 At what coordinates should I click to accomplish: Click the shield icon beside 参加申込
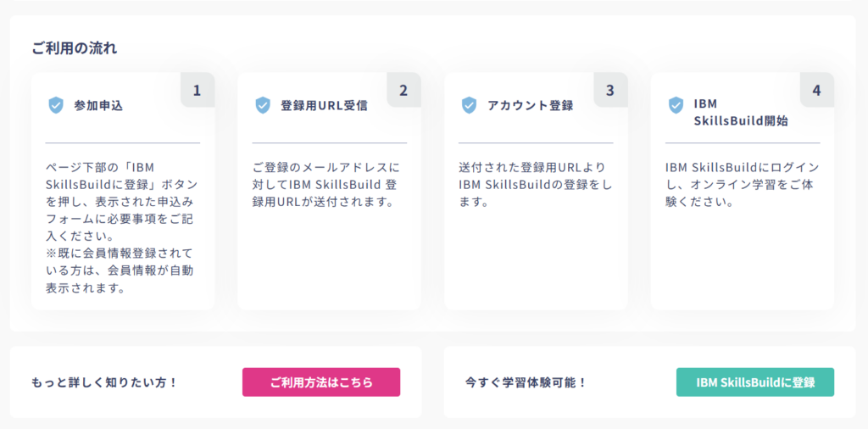[56, 105]
